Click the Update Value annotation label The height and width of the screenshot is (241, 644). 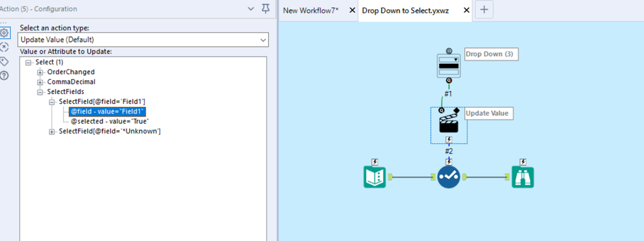[489, 113]
